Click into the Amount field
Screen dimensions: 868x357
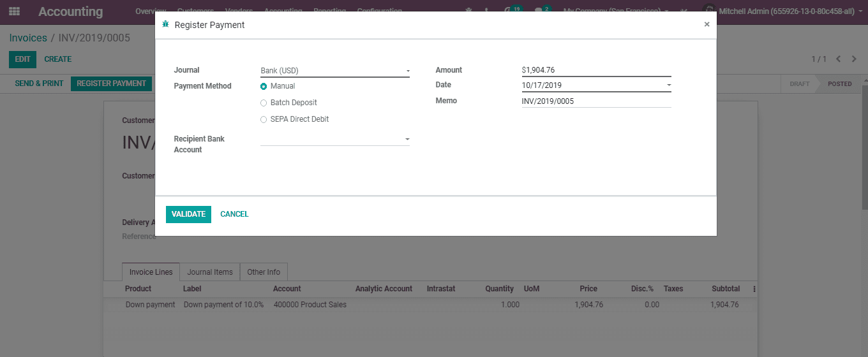(595, 70)
